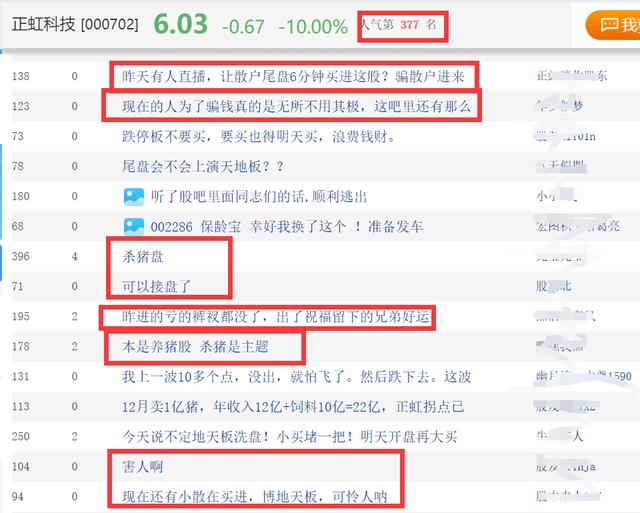The height and width of the screenshot is (513, 640).
Task: Open post 昨进的亏的裤衩都没了
Action: 276,317
